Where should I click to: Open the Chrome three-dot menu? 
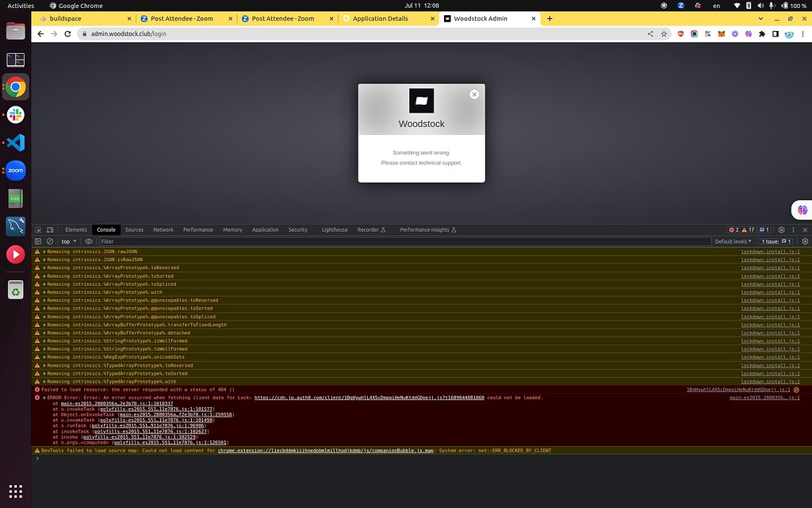802,33
